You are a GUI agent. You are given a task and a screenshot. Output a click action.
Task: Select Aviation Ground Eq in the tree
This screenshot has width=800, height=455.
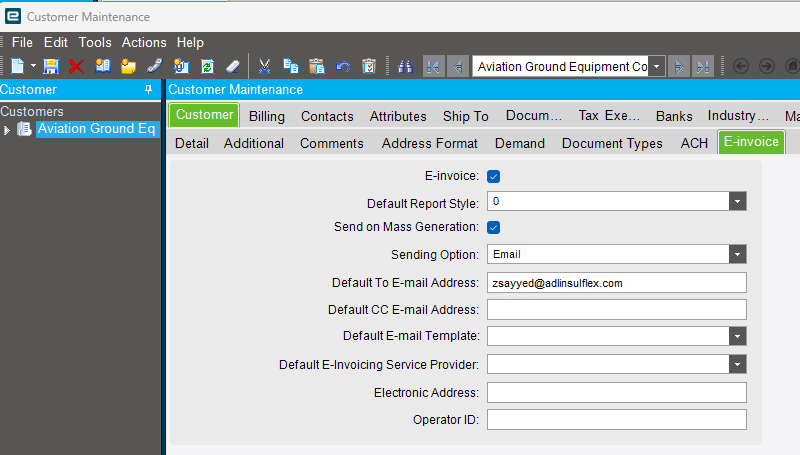(96, 129)
